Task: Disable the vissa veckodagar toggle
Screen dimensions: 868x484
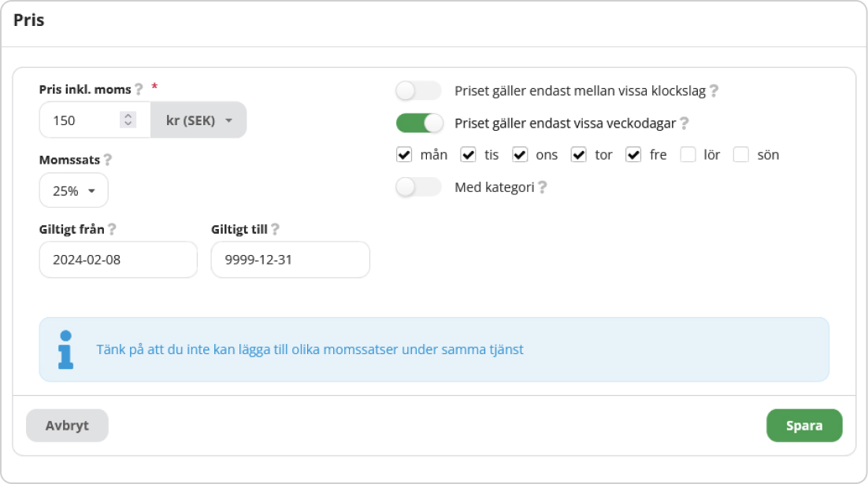Action: point(418,123)
